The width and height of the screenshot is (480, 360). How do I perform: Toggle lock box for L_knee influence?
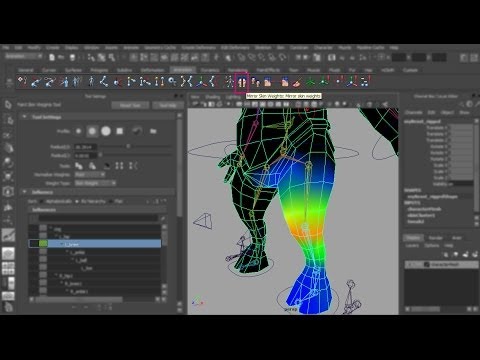point(34,243)
